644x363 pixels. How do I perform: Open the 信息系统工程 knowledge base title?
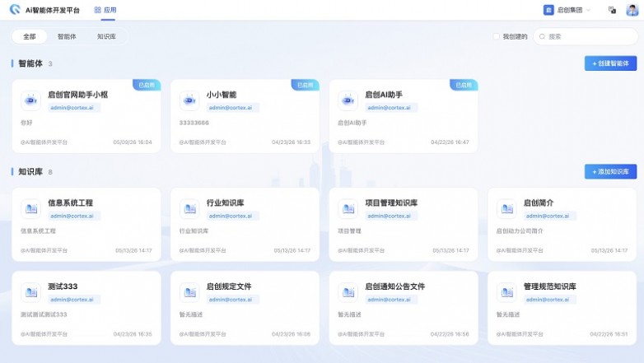[x=70, y=202]
